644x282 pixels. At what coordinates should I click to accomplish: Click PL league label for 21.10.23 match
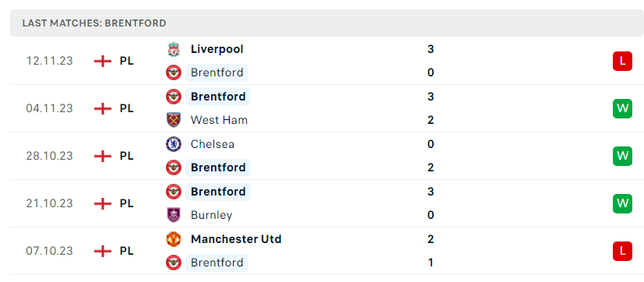(126, 203)
